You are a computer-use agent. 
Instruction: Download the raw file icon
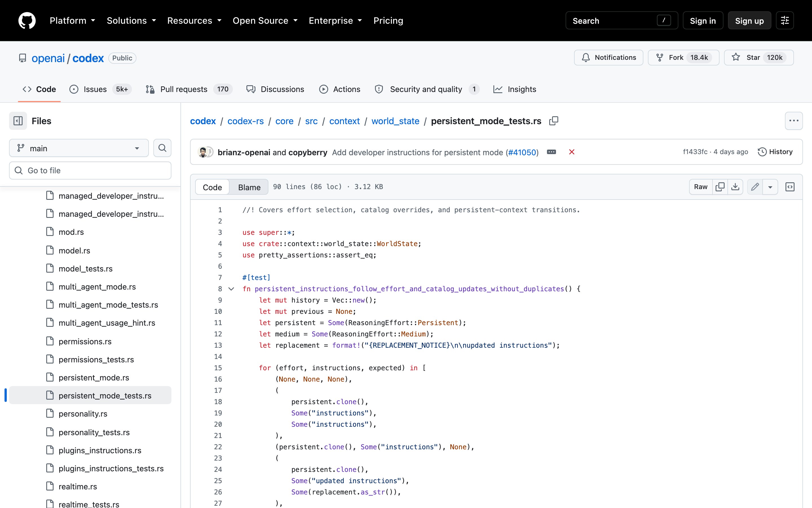[735, 187]
